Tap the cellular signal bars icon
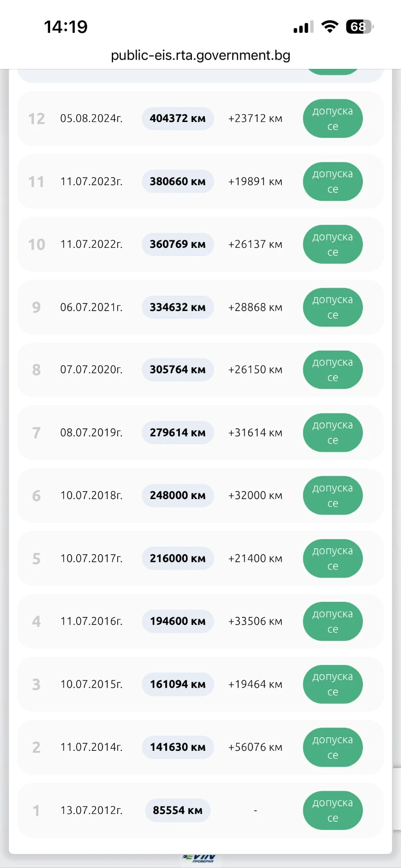Viewport: 401px width, 868px height. tap(303, 27)
